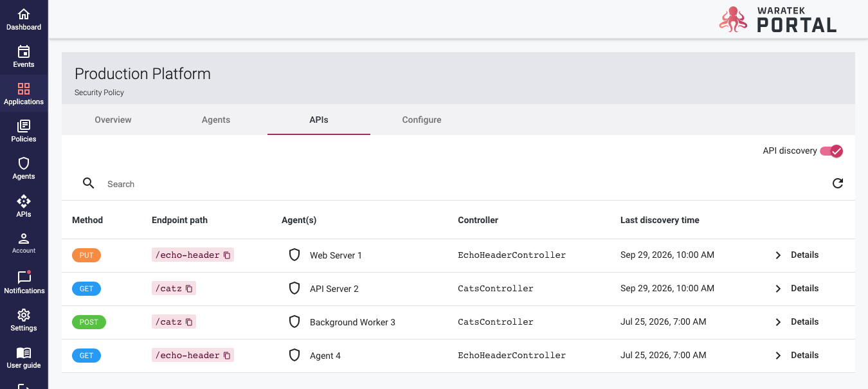Expand details chevron for Background Worker 3 row
Viewport: 868px width, 389px height.
point(778,322)
